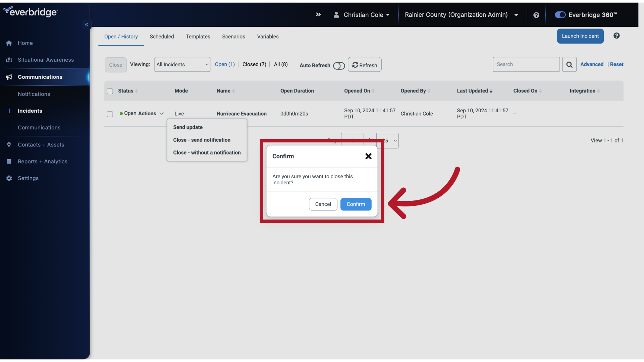Switch to Variables tab
This screenshot has width=644, height=362.
[x=268, y=37]
